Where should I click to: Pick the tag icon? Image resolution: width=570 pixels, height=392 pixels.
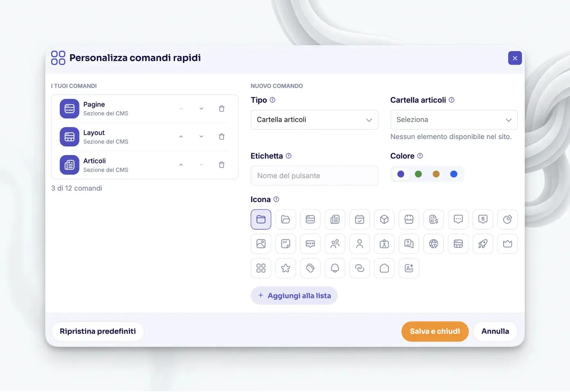[x=310, y=268]
